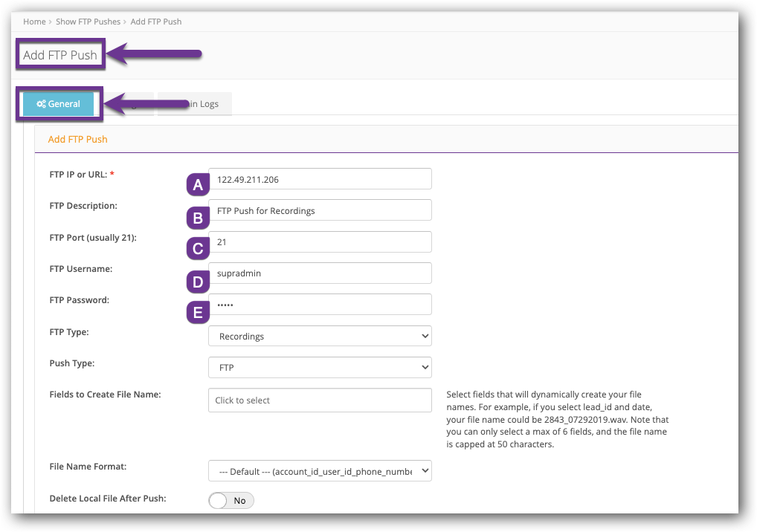Navigate to Home via the breadcrumb
The image size is (757, 532).
click(34, 22)
